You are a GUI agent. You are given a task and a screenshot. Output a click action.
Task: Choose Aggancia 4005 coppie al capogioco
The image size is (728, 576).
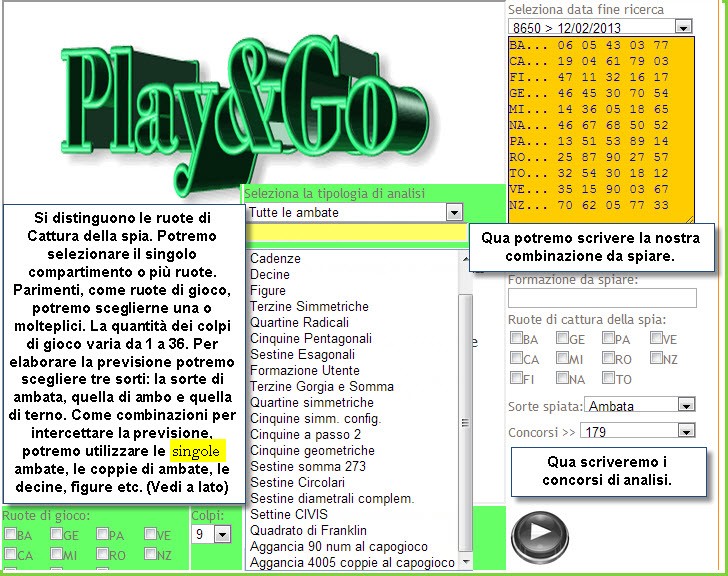tap(352, 563)
